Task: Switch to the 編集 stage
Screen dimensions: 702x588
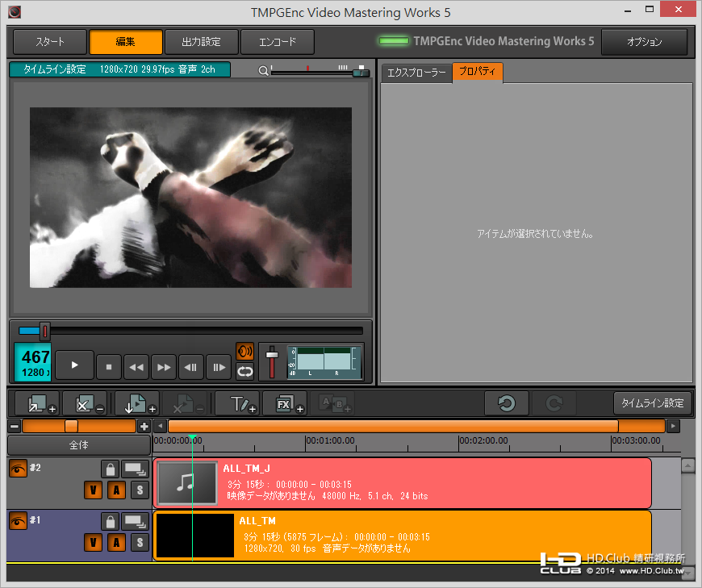Action: coord(126,42)
